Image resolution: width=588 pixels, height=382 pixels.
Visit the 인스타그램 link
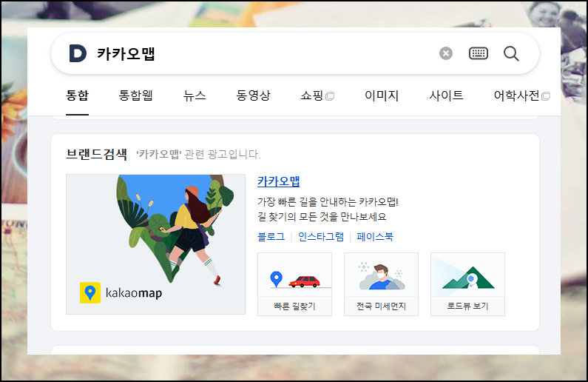point(321,237)
